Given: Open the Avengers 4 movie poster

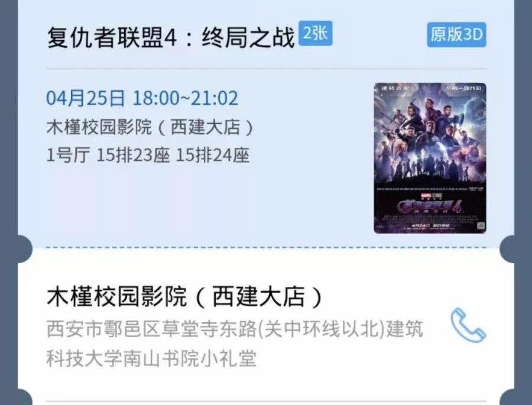Looking at the screenshot, I should click(x=430, y=158).
